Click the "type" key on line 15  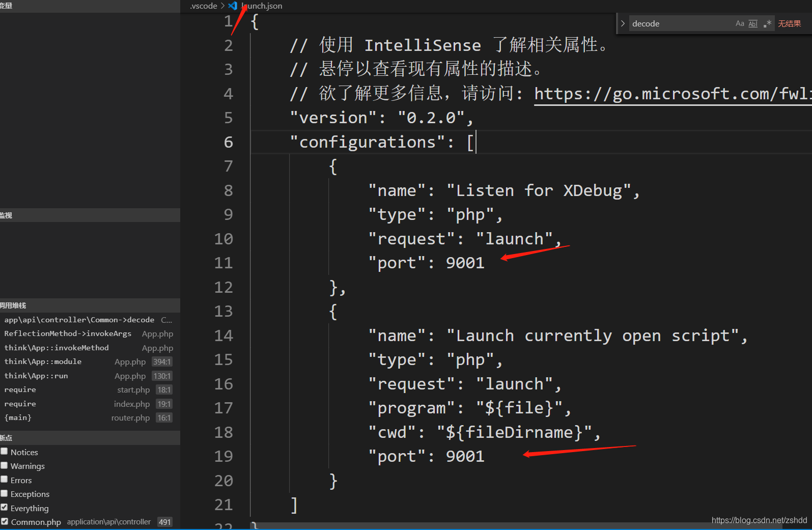(x=397, y=360)
